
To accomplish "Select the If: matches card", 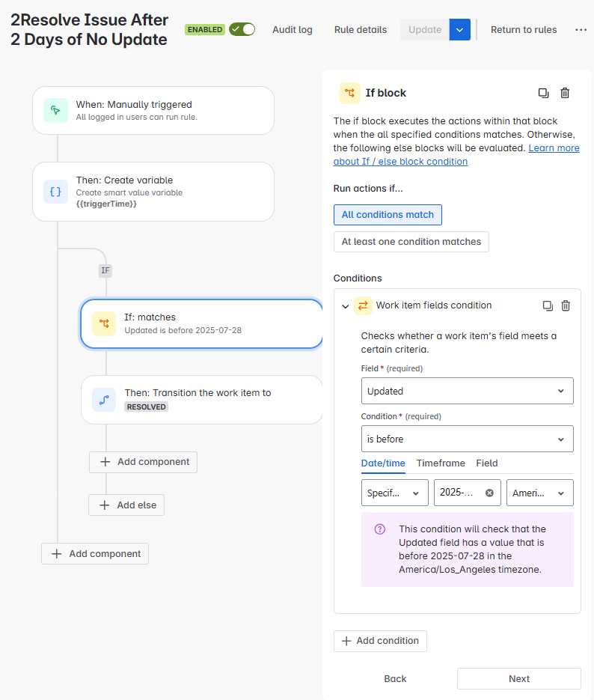I will (x=201, y=323).
